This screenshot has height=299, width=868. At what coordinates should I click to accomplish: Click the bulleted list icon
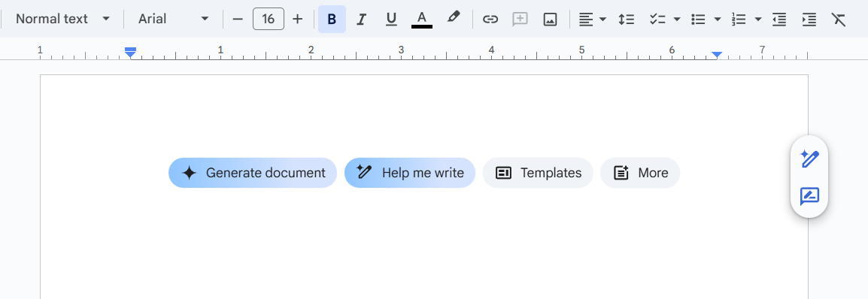(699, 20)
